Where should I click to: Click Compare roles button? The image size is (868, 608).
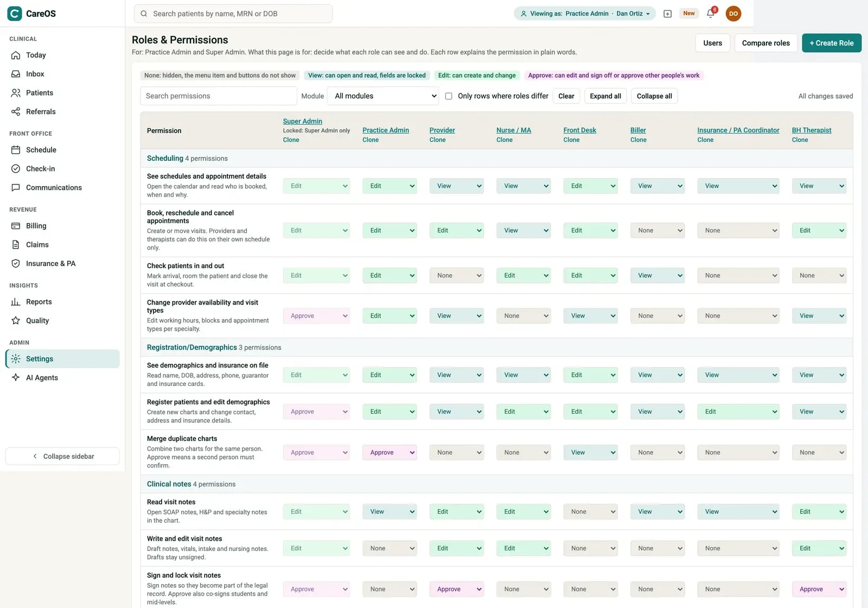point(766,43)
